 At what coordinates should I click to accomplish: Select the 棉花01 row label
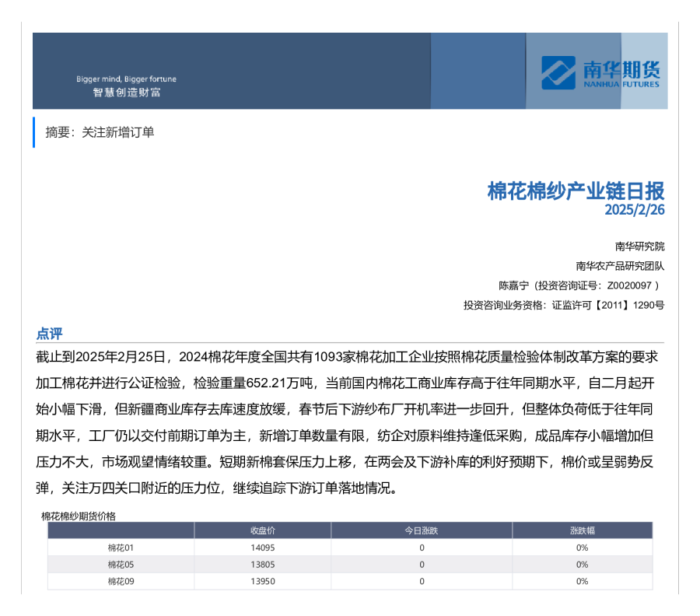coord(121,548)
